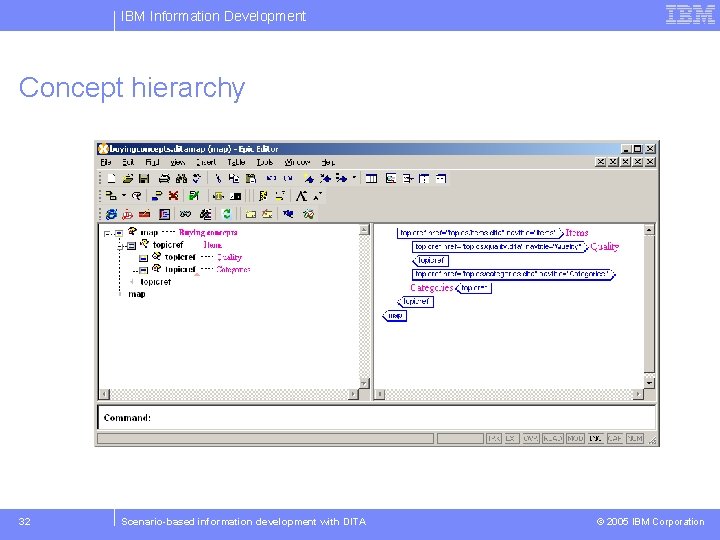Click the red toolbox icon

tap(145, 214)
